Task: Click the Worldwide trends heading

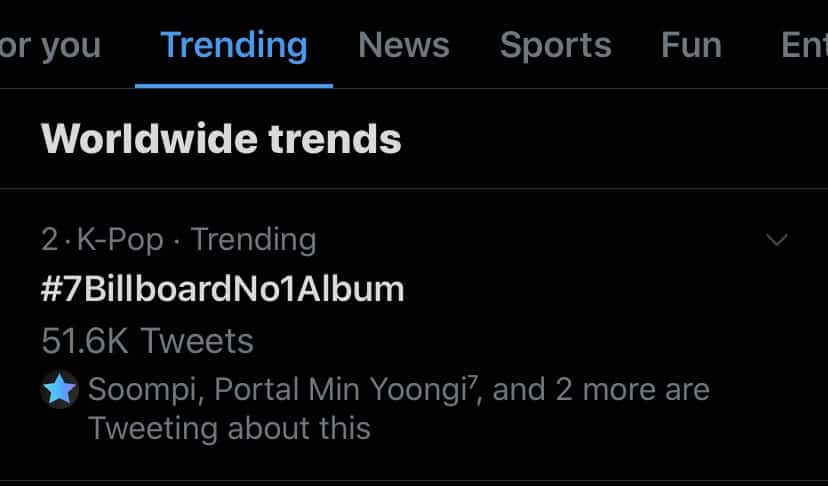Action: coord(221,138)
